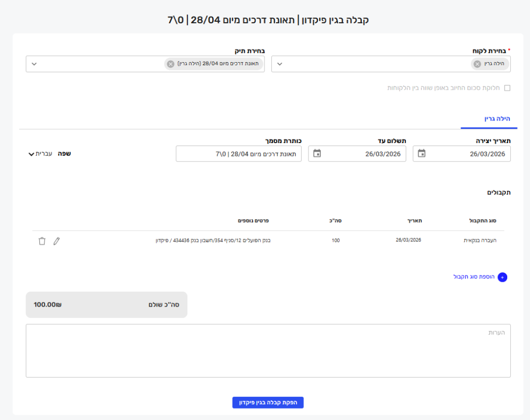This screenshot has height=420, width=530.
Task: Open calendar for תאריך יצירה date
Action: pos(422,154)
